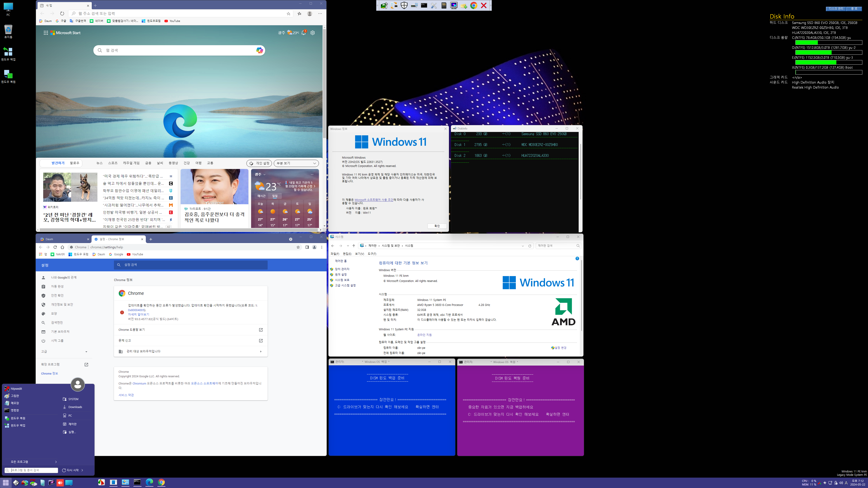Screen dimensions: 868x488
Task: Open the wrench and screwdriver tools icon
Action: [x=434, y=5]
